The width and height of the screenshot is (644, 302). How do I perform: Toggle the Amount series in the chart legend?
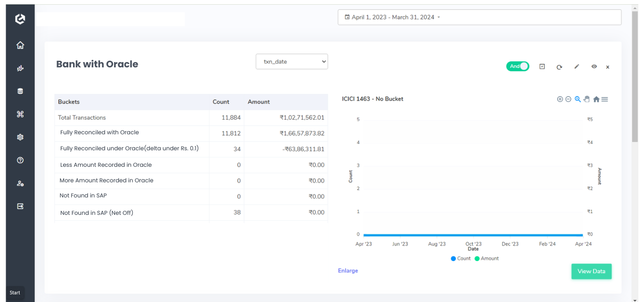(487, 259)
